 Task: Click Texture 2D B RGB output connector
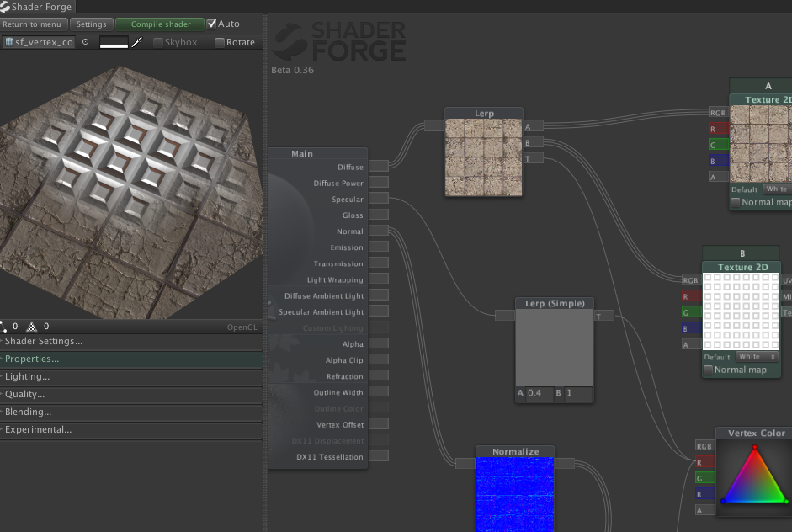tap(691, 280)
